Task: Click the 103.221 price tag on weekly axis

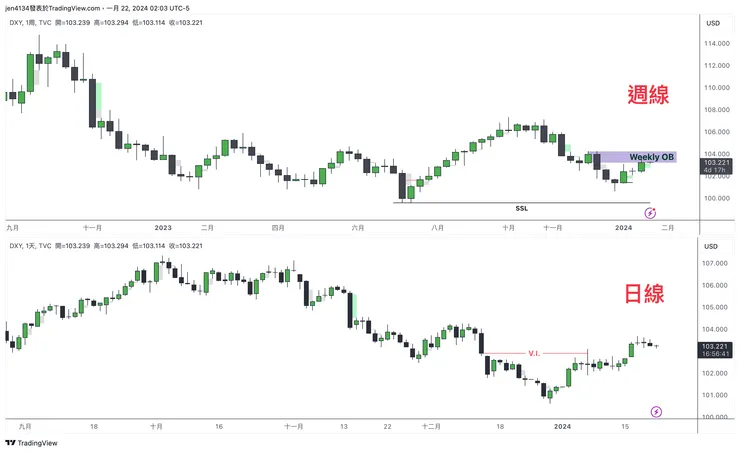Action: pyautogui.click(x=713, y=162)
